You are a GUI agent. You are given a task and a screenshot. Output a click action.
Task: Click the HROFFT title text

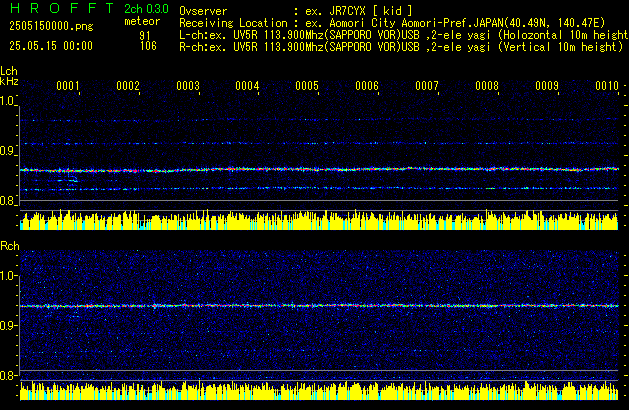click(x=62, y=8)
